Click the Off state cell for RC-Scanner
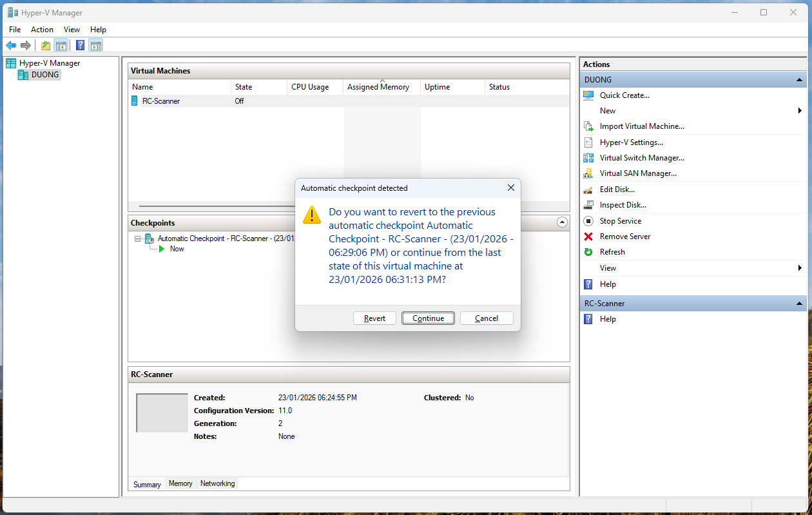 tap(240, 101)
